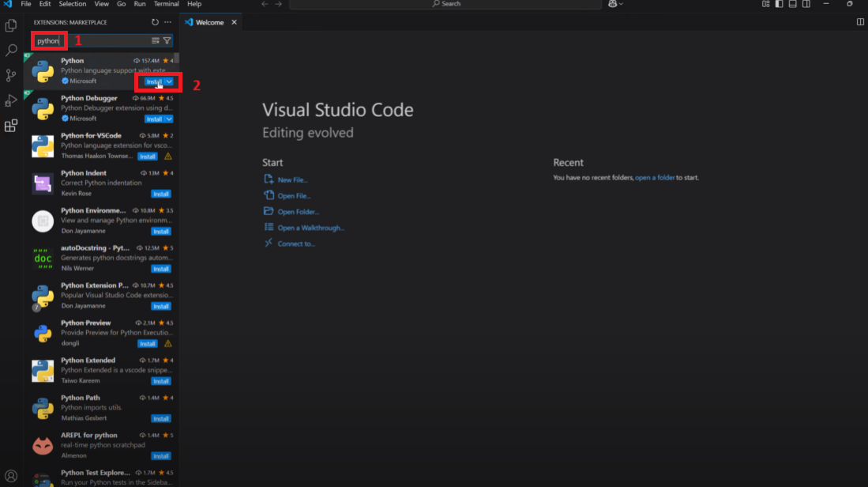Click the walkthrough list icon

coord(269,227)
